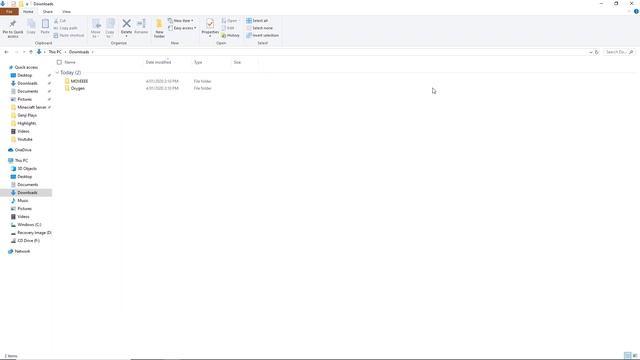Click Downloads breadcrumb in address bar
This screenshot has height=360, width=640.
[x=79, y=52]
